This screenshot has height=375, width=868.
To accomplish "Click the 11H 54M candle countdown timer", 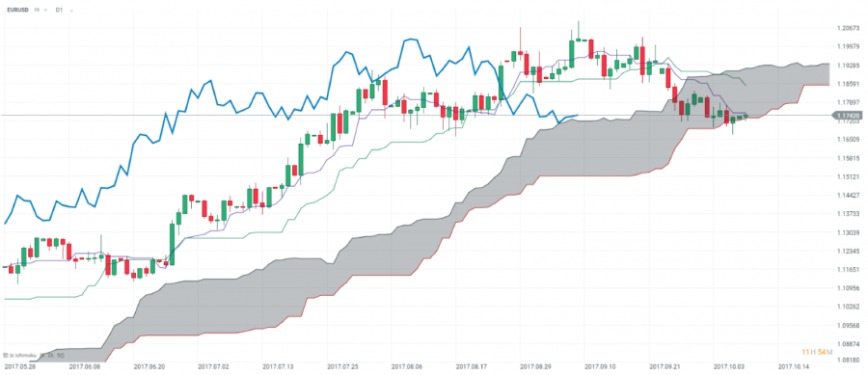I will [x=815, y=352].
